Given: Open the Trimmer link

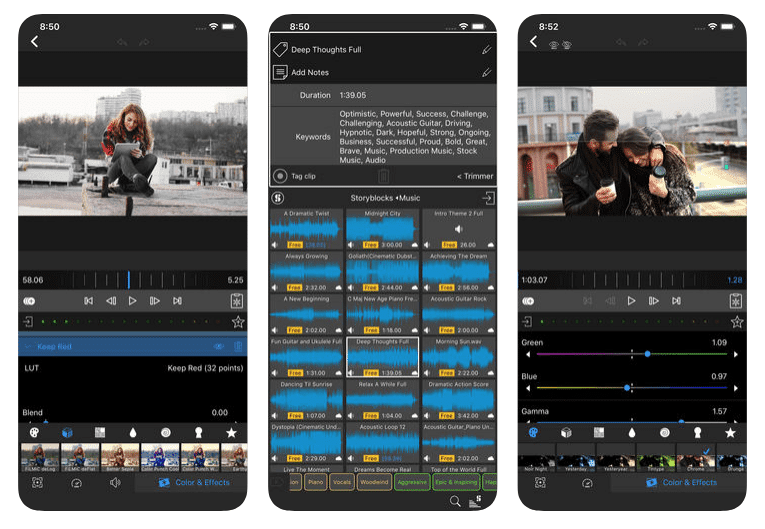Looking at the screenshot, I should tap(475, 176).
